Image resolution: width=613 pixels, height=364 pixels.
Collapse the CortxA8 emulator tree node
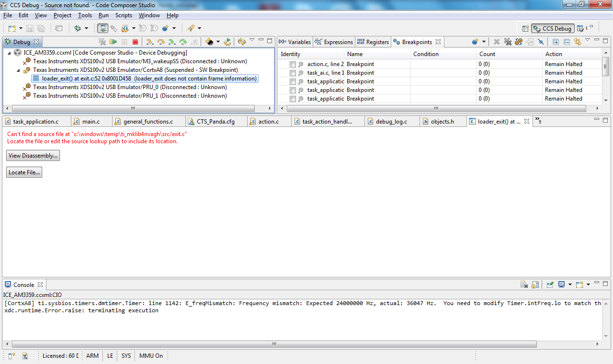(x=19, y=70)
